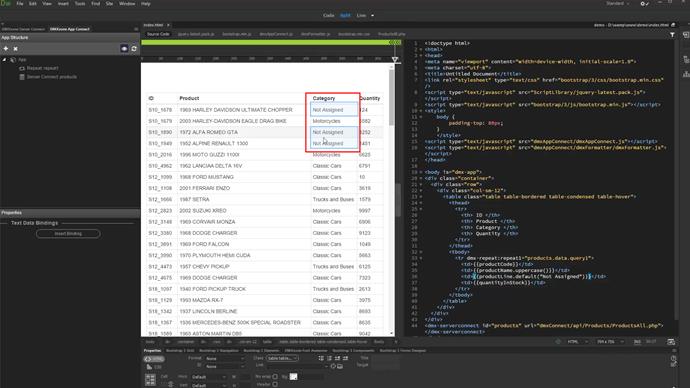Open the Site menu
Image resolution: width=690 pixels, height=388 pixels.
pos(110,4)
